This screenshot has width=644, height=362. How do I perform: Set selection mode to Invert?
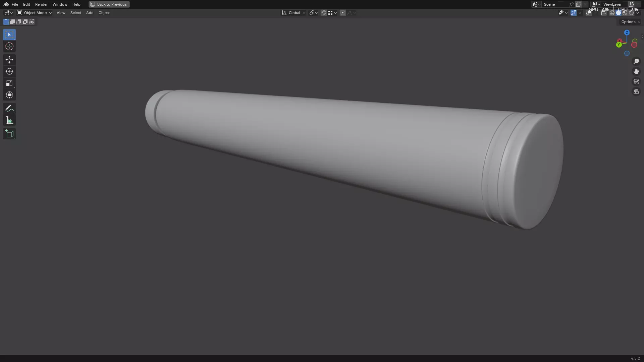click(25, 22)
